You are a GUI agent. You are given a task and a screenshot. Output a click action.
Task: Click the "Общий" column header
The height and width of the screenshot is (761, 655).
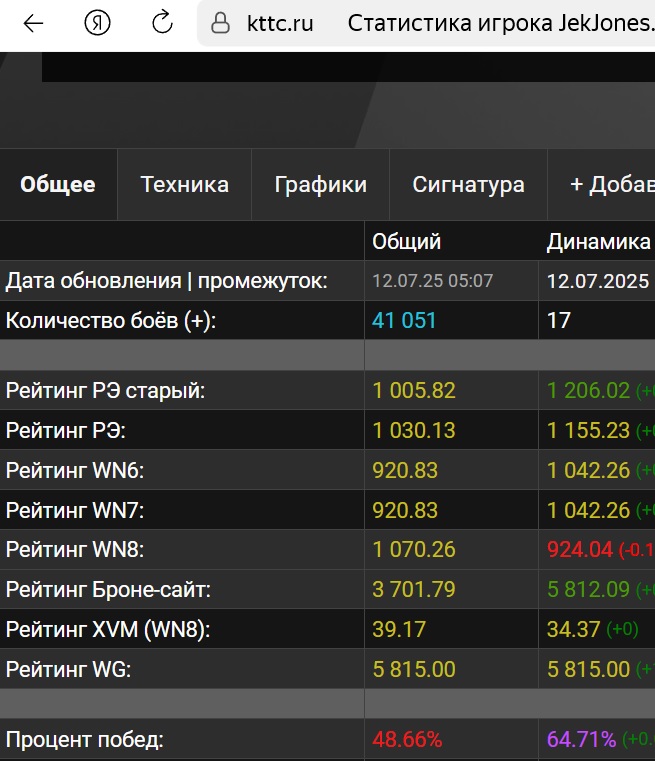tap(406, 241)
